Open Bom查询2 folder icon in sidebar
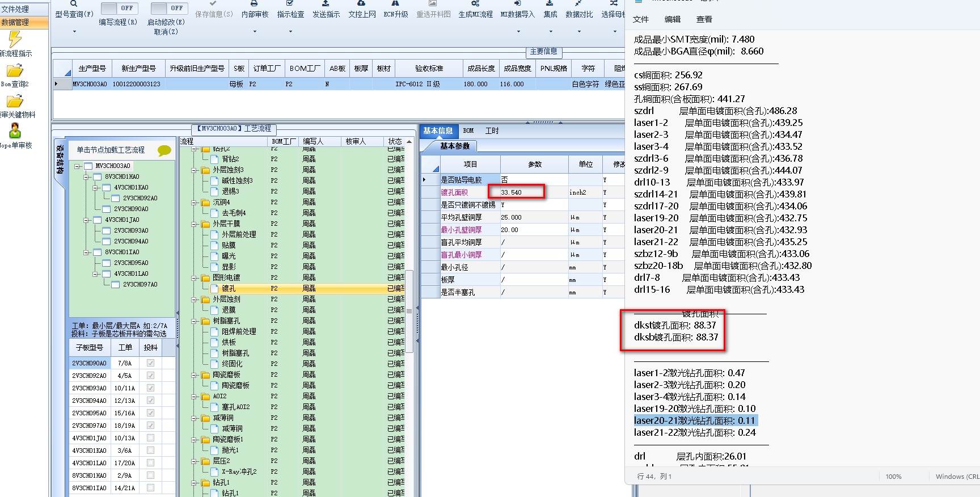Viewport: 980px width, 497px height. coord(15,71)
